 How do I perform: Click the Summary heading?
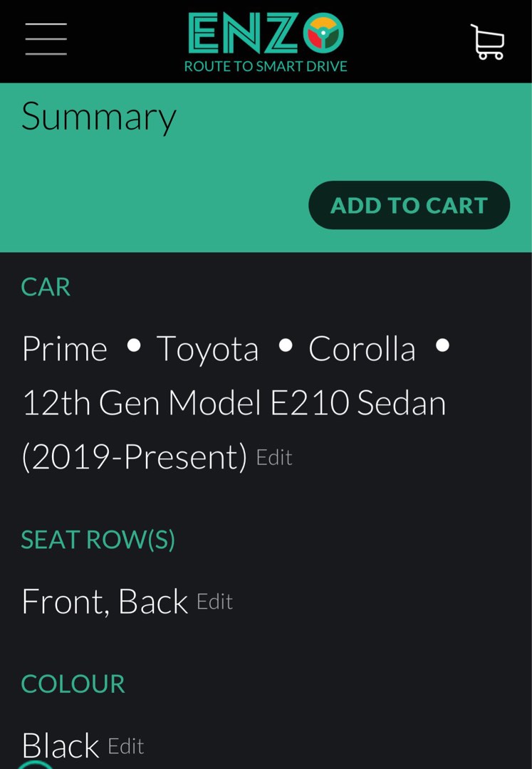(x=98, y=117)
